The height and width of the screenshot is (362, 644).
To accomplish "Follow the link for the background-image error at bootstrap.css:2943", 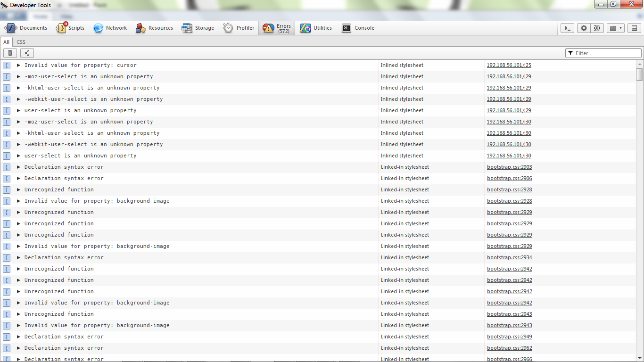I will click(x=510, y=325).
